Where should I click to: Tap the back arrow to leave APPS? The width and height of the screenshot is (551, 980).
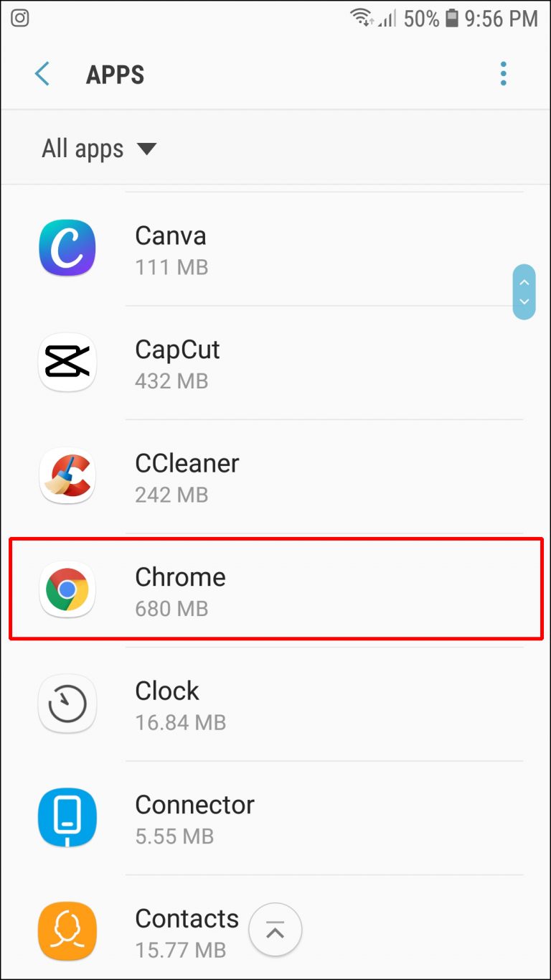point(42,74)
